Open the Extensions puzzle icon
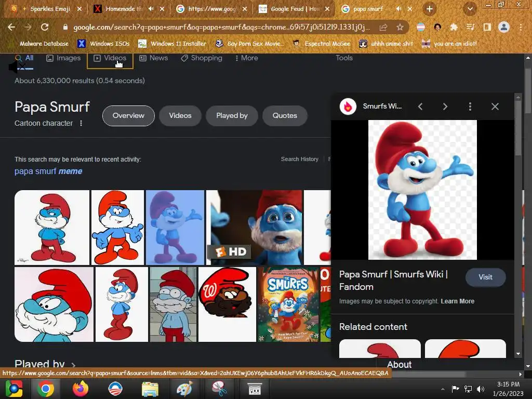This screenshot has height=399, width=532. [x=454, y=27]
